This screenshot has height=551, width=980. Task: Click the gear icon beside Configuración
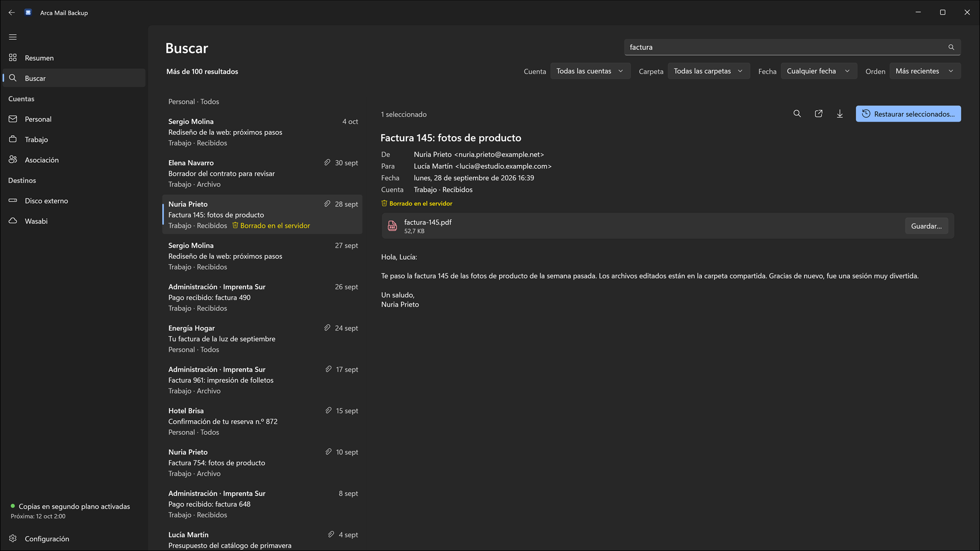click(13, 538)
